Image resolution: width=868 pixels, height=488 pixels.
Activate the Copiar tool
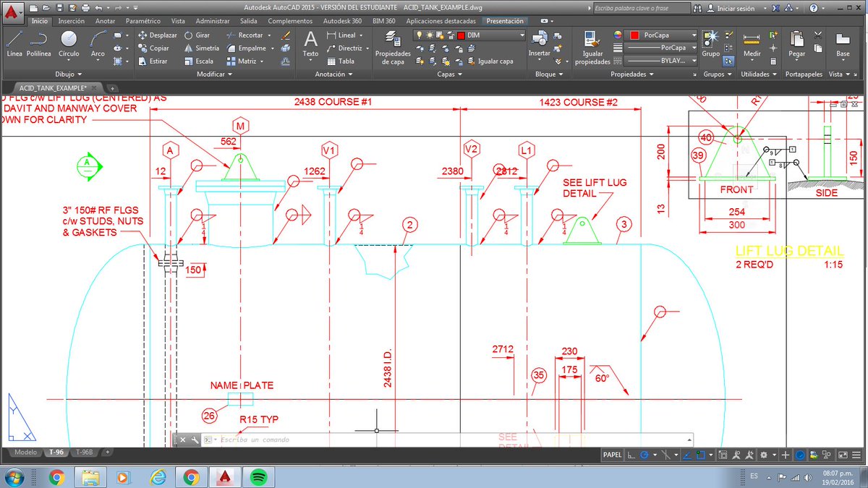click(x=153, y=48)
